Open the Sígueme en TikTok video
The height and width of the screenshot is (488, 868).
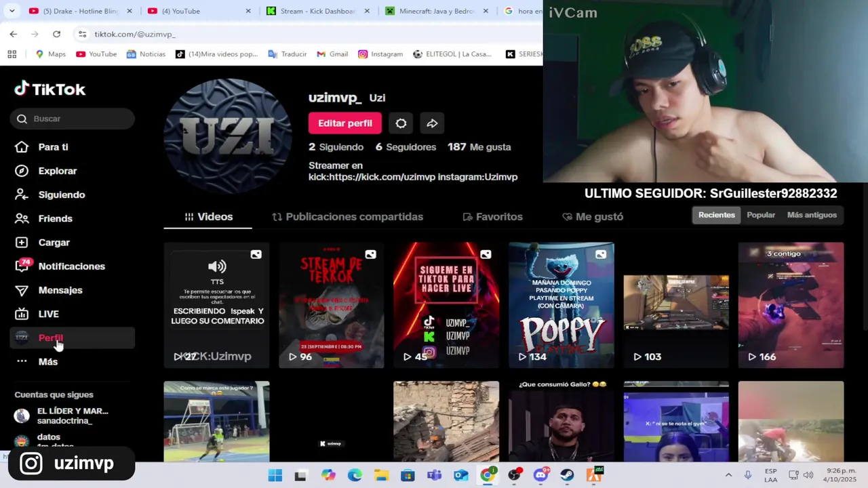coord(446,305)
